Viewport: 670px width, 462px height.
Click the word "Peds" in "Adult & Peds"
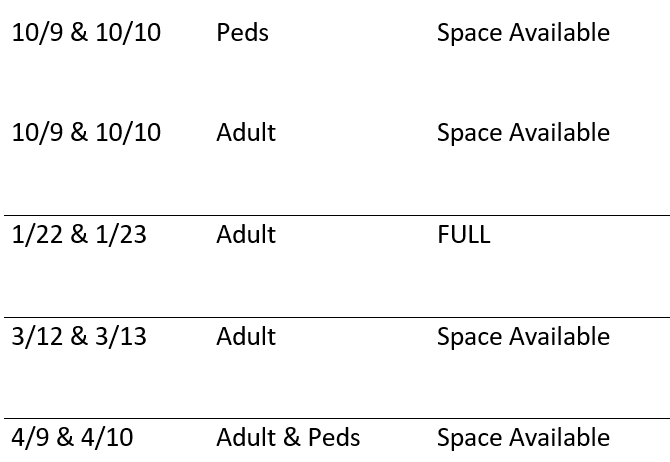pyautogui.click(x=334, y=438)
